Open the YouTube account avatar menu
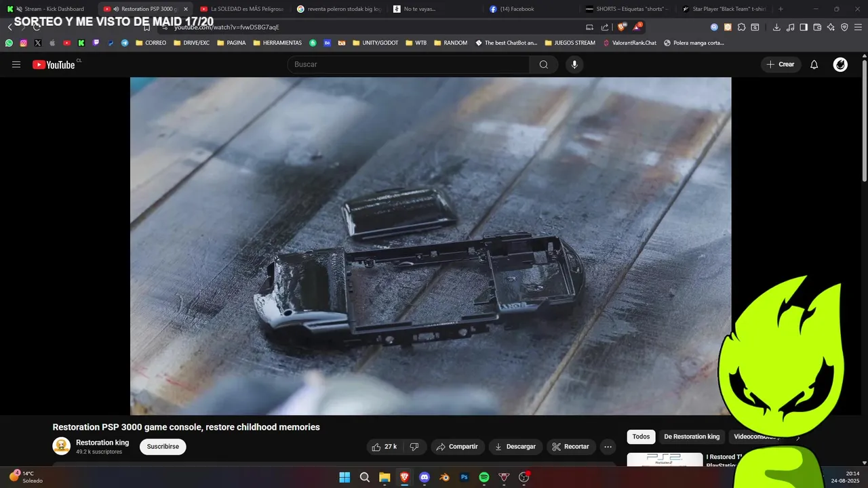Screen dimensions: 868x488 [840, 64]
